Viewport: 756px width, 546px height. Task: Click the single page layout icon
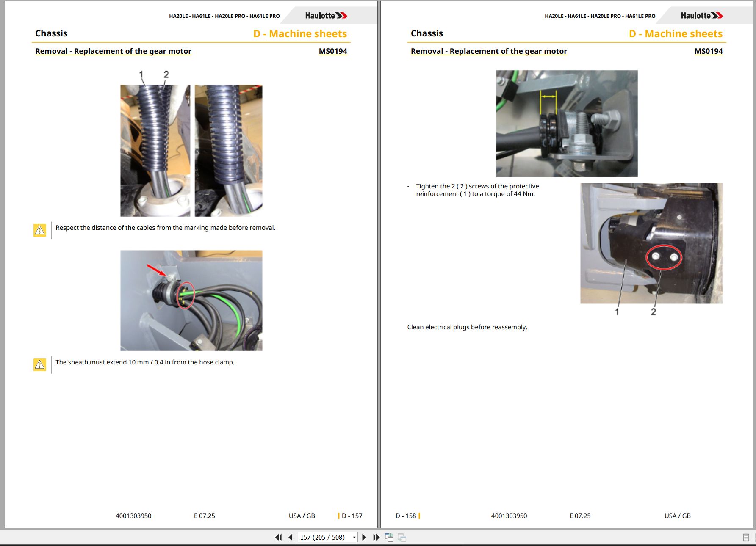[746, 538]
